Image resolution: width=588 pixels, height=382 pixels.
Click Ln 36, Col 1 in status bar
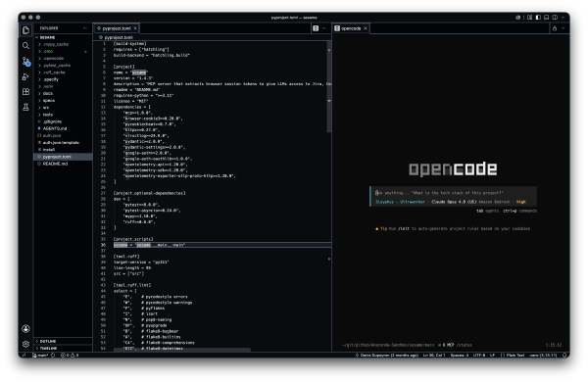[x=434, y=355]
